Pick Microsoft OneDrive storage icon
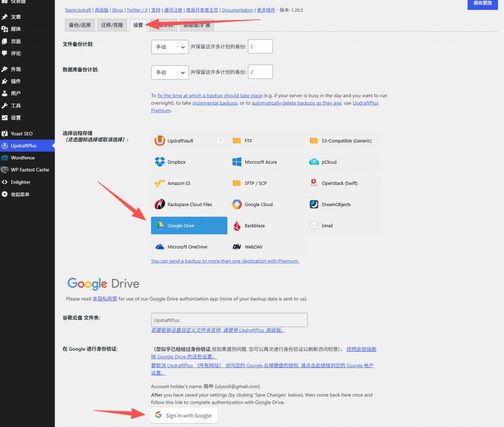The width and height of the screenshot is (504, 427). coord(159,247)
